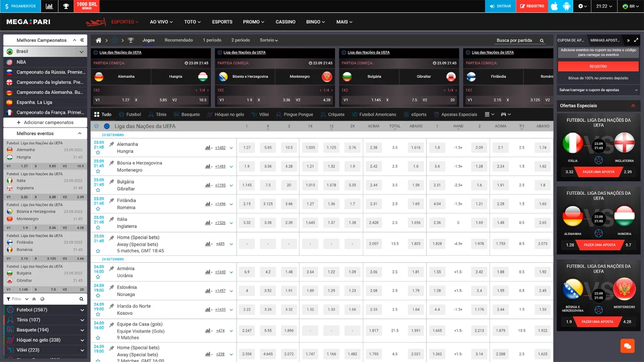Click the football icon in the breadcrumb

point(114,40)
